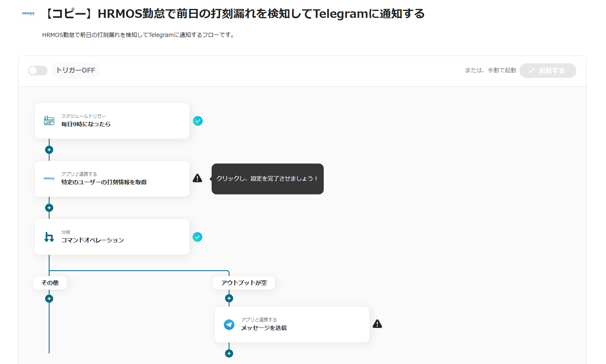Click the flow description text under title
This screenshot has height=364, width=606.
tap(138, 35)
